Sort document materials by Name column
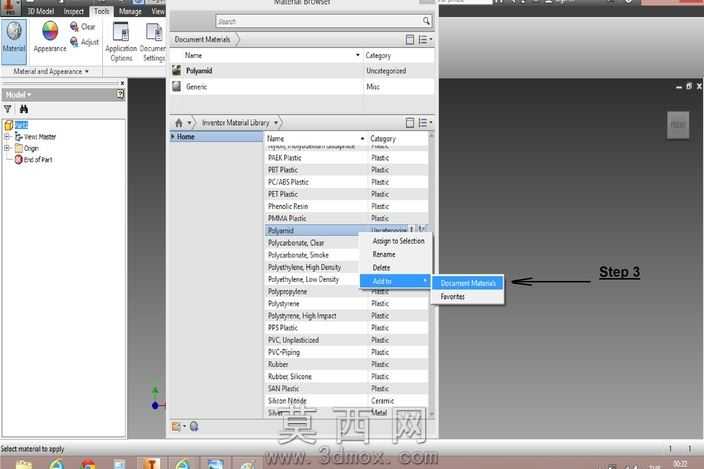This screenshot has width=704, height=469. pyautogui.click(x=267, y=55)
